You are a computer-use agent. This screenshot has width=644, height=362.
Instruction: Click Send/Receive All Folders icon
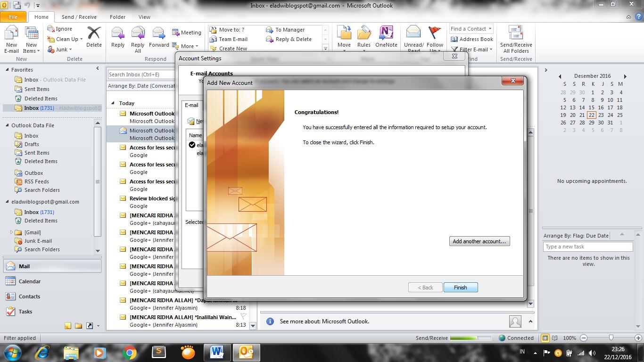[x=516, y=40]
